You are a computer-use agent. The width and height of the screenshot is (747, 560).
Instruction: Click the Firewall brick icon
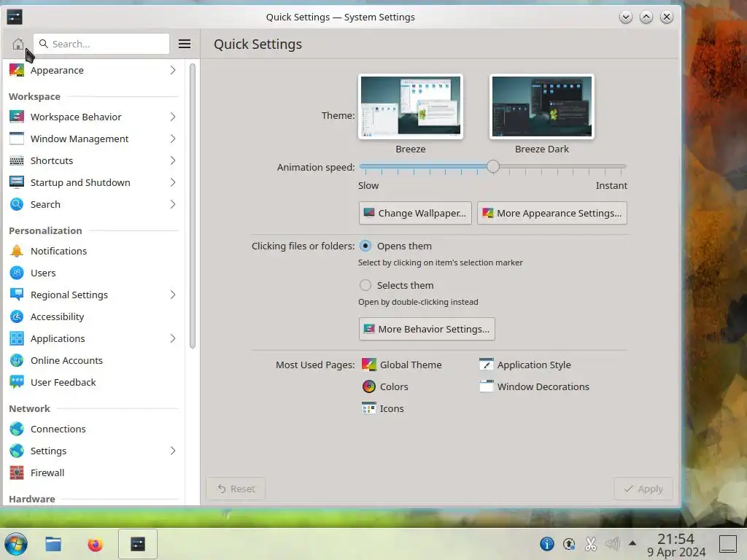point(17,472)
